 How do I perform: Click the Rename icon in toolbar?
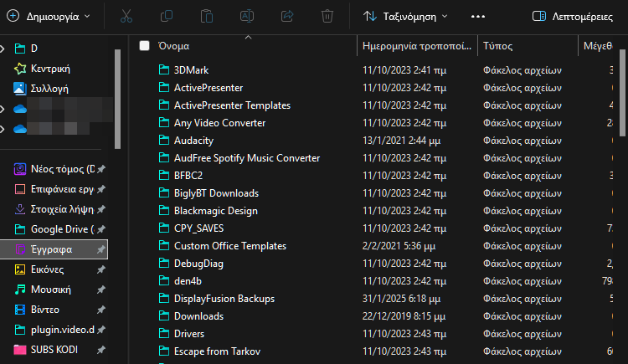pyautogui.click(x=247, y=17)
